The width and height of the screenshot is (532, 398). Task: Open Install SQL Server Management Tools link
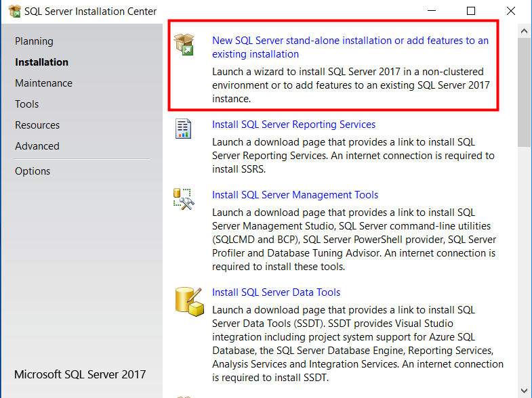(295, 195)
